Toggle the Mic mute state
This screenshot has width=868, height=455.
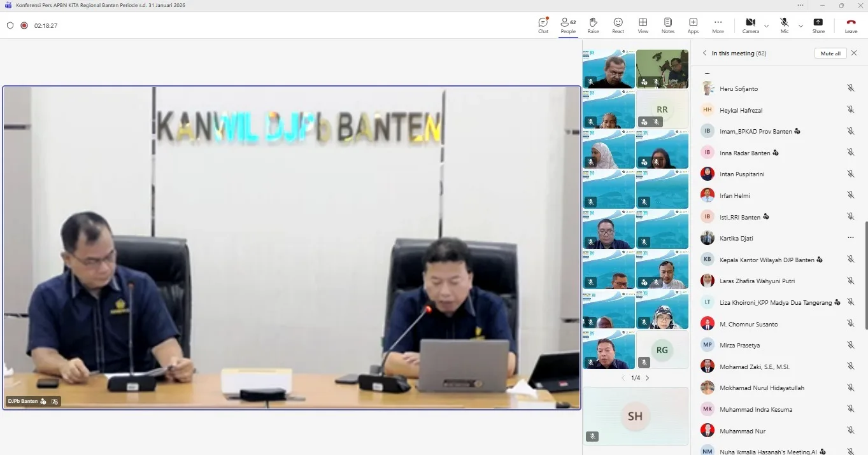[x=785, y=25]
